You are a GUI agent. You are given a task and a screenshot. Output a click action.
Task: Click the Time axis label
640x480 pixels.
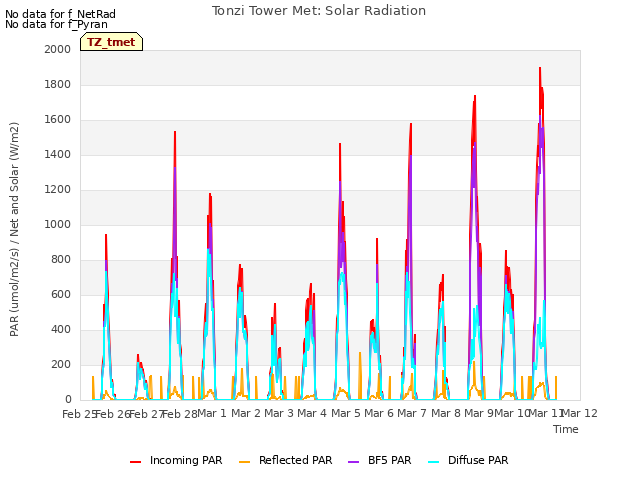click(x=566, y=429)
